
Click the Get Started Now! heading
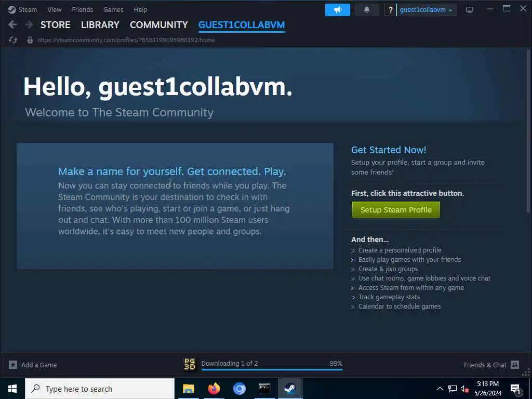point(389,150)
